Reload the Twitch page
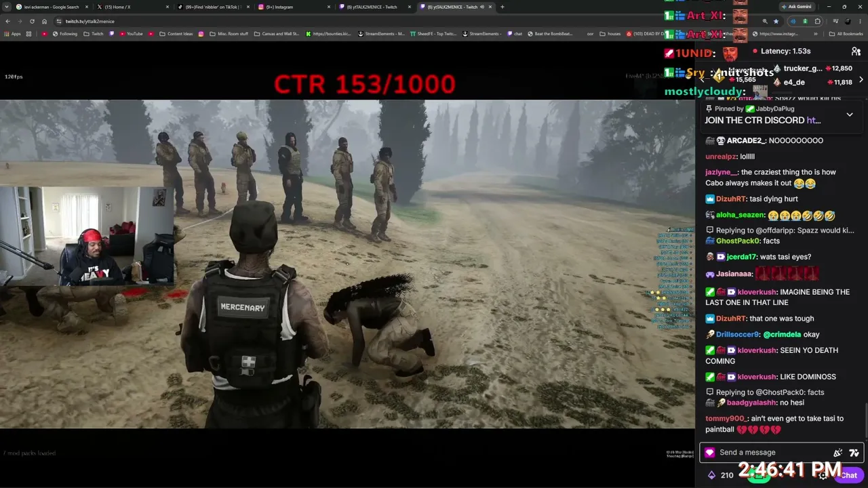Viewport: 868px width, 488px height. pyautogui.click(x=32, y=21)
